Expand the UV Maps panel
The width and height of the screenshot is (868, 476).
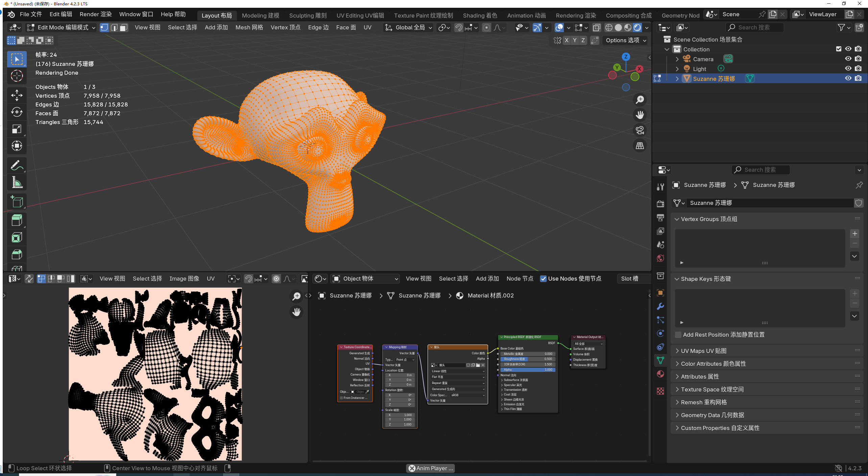(x=677, y=351)
